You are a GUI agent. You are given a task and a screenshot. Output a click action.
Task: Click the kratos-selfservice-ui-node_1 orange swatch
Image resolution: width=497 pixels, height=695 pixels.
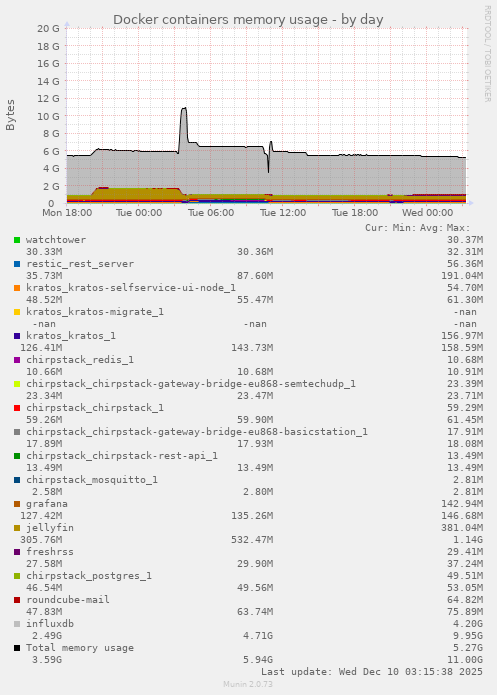click(x=17, y=288)
